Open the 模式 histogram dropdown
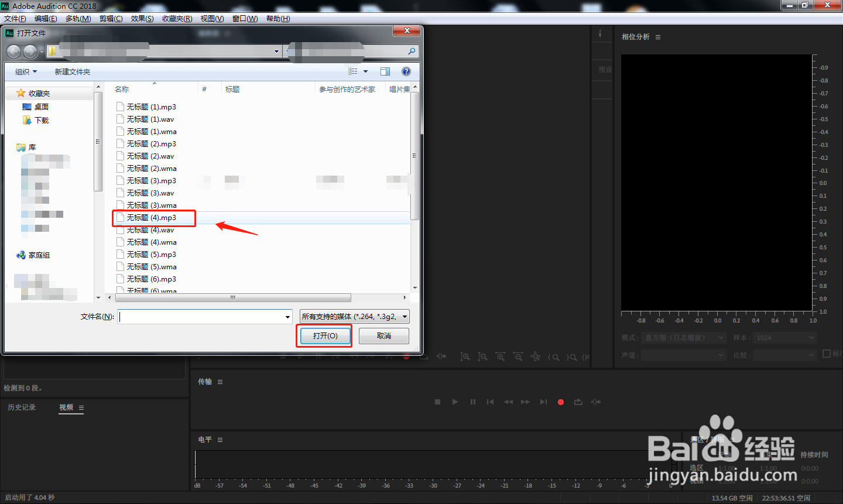843x504 pixels. 684,338
